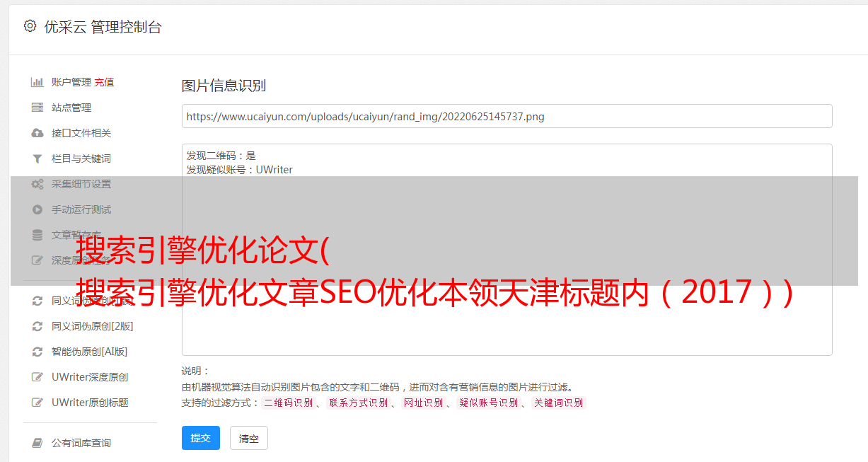Click the 联系方式识别 tag

[359, 403]
